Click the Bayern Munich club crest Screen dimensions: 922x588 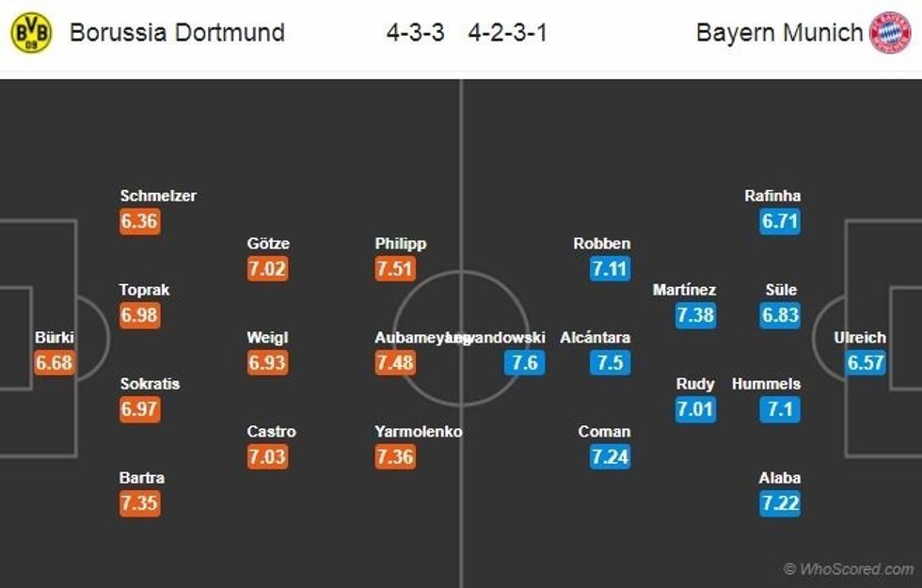(889, 33)
